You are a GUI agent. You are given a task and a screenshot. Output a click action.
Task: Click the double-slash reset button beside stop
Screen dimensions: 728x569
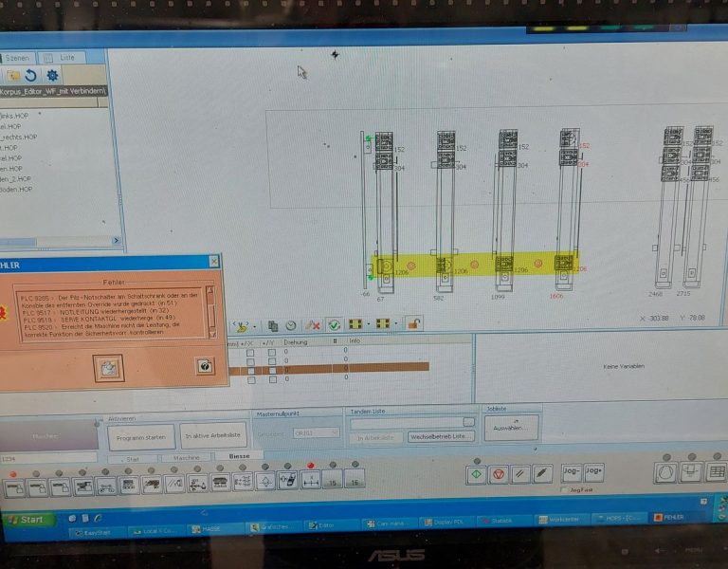pyautogui.click(x=520, y=474)
